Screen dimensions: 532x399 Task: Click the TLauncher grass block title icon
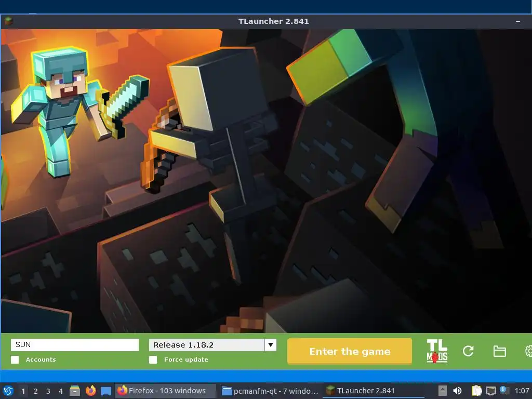8,21
